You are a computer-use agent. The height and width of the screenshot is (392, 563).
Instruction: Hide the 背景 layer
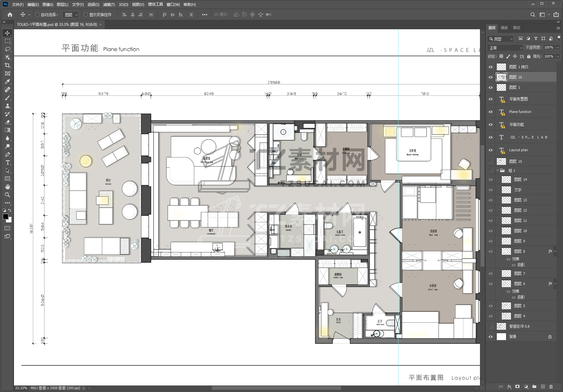[x=491, y=337]
